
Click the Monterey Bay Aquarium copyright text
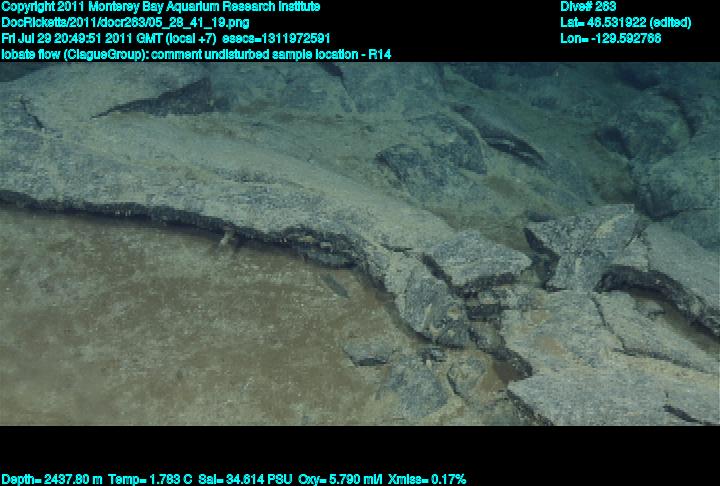point(160,7)
